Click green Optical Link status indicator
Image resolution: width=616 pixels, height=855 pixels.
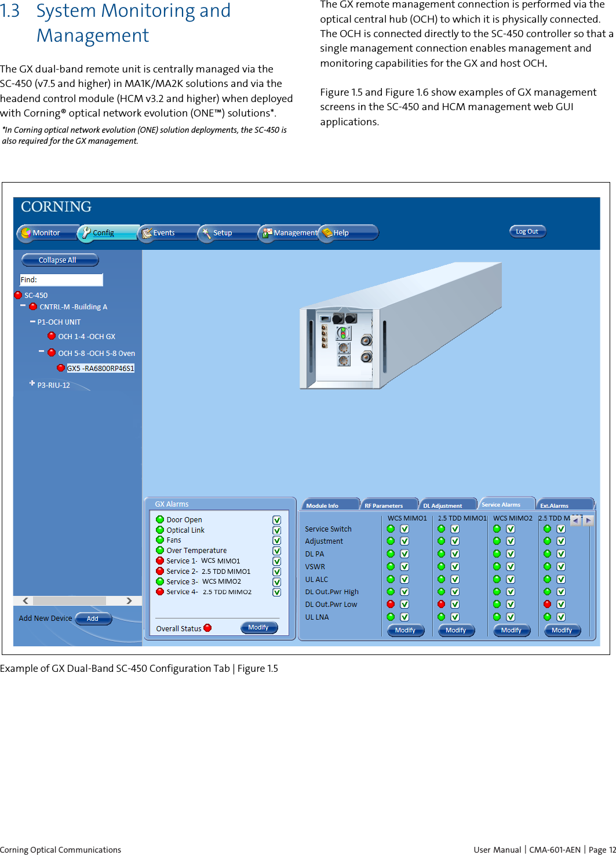[x=160, y=529]
